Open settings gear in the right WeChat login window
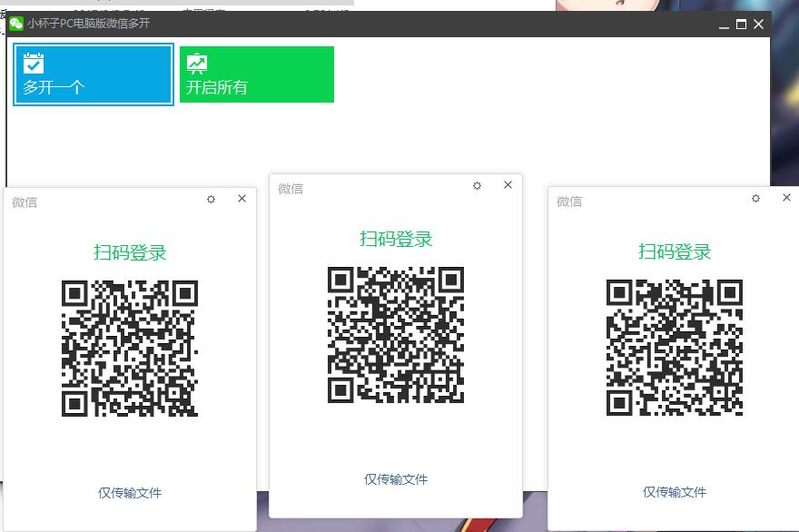This screenshot has width=799, height=532. 755,198
